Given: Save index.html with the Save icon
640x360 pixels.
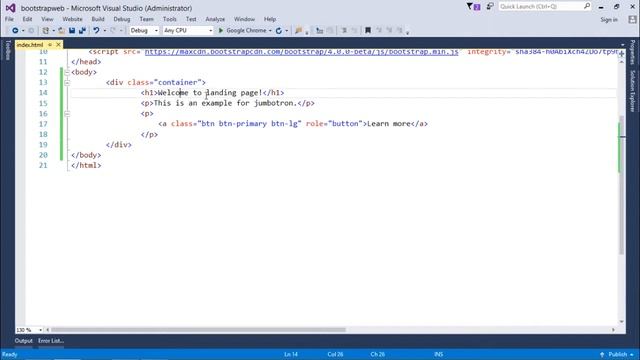Looking at the screenshot, I should (x=72, y=31).
